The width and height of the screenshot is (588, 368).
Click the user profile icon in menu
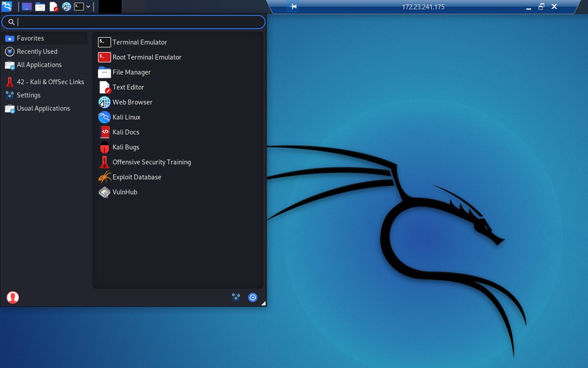13,297
